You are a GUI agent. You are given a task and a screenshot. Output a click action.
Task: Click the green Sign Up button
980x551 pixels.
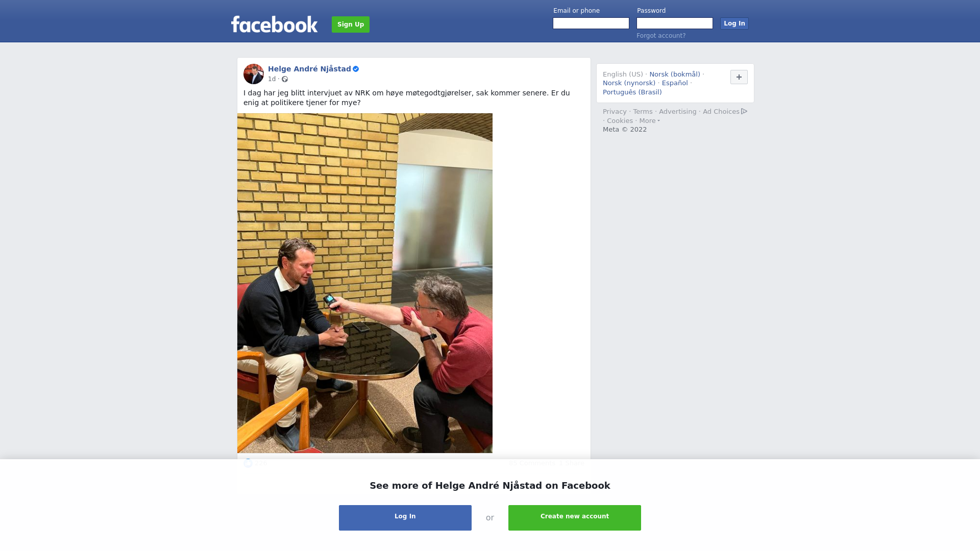point(351,24)
